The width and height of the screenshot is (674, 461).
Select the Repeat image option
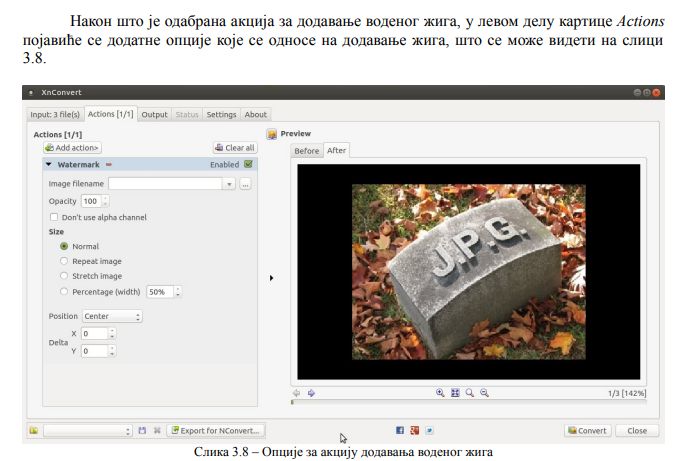pos(64,261)
